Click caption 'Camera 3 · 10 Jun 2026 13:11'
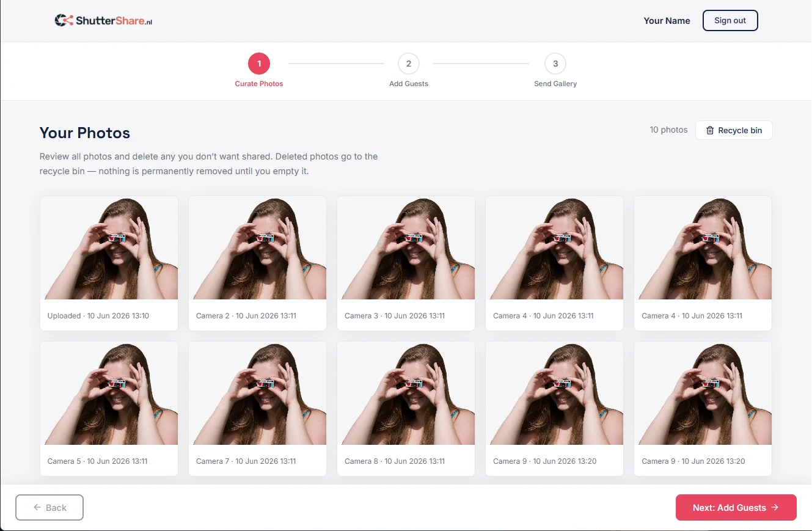The image size is (812, 531). click(395, 316)
